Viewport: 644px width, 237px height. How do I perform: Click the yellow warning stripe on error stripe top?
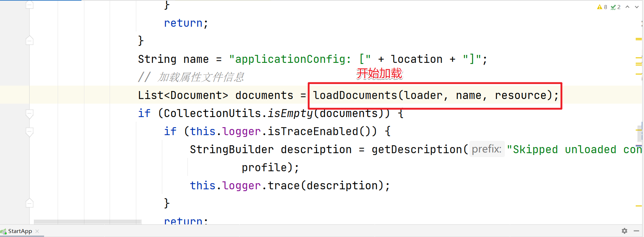tap(639, 39)
